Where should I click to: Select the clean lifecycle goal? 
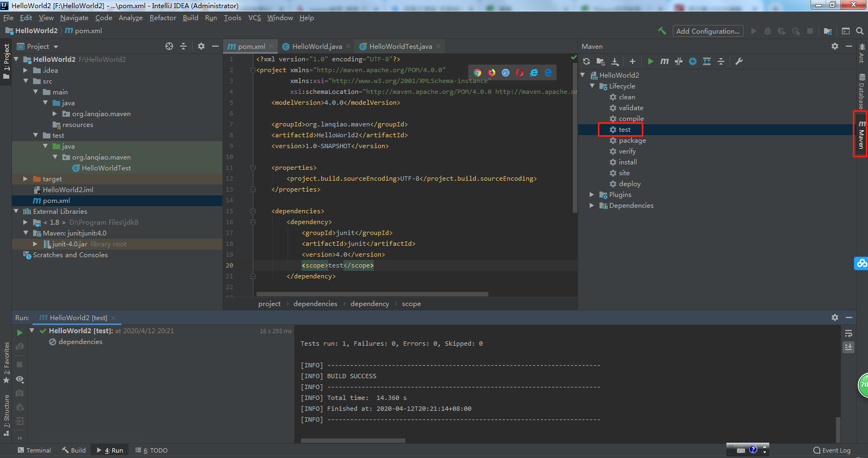click(627, 97)
